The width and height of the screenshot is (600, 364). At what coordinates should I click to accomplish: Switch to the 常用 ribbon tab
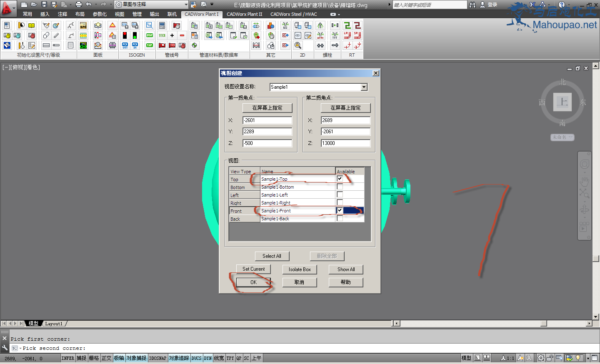coord(27,14)
